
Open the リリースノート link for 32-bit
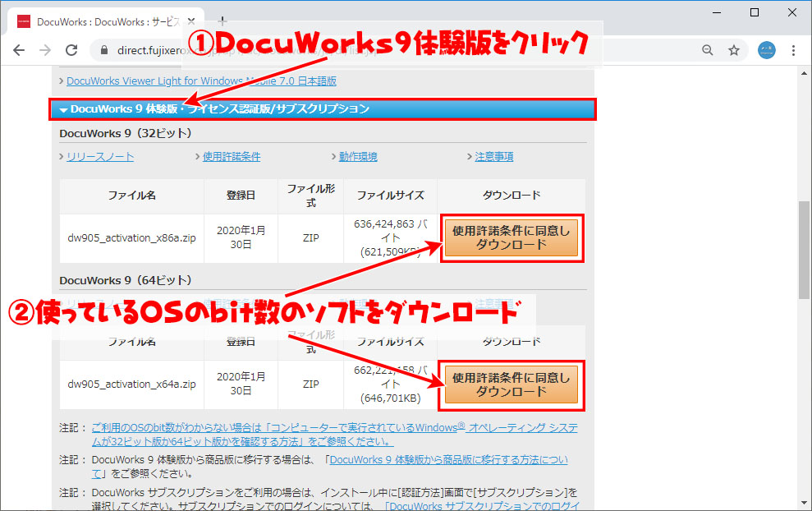point(100,157)
